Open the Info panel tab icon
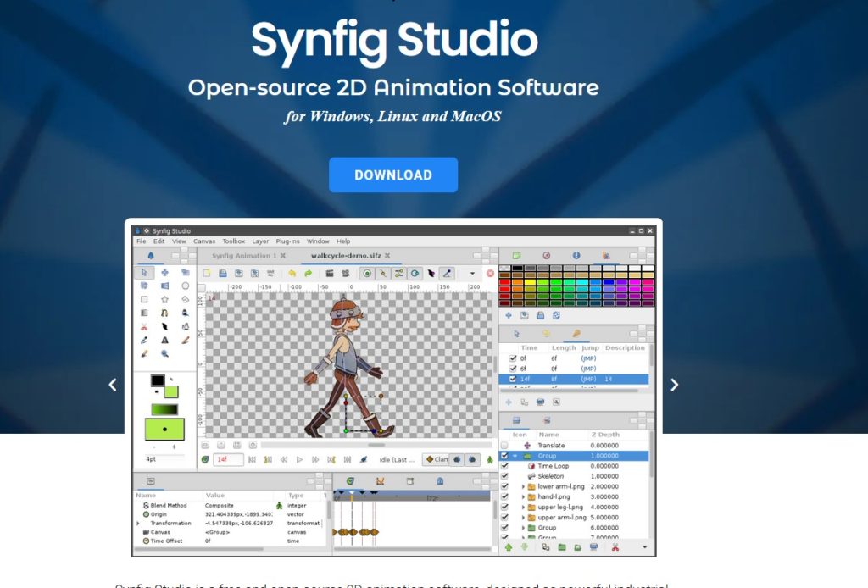Image resolution: width=868 pixels, height=588 pixels. [x=576, y=256]
